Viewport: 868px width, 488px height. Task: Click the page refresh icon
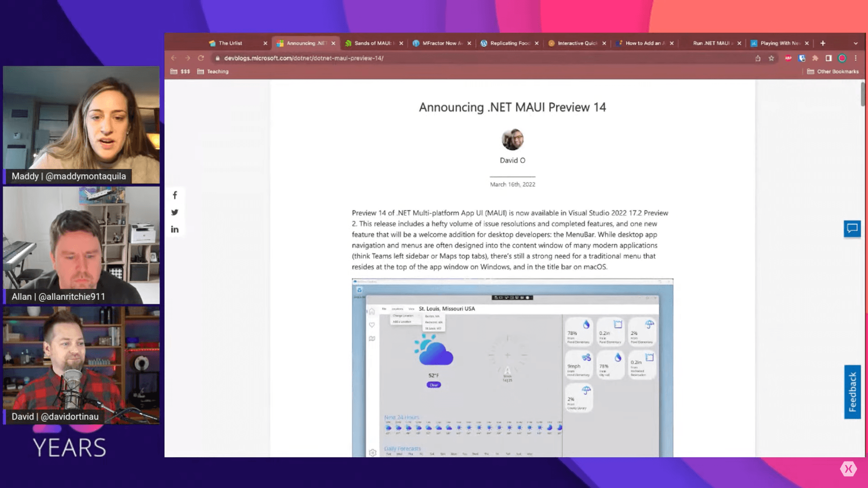pyautogui.click(x=201, y=58)
